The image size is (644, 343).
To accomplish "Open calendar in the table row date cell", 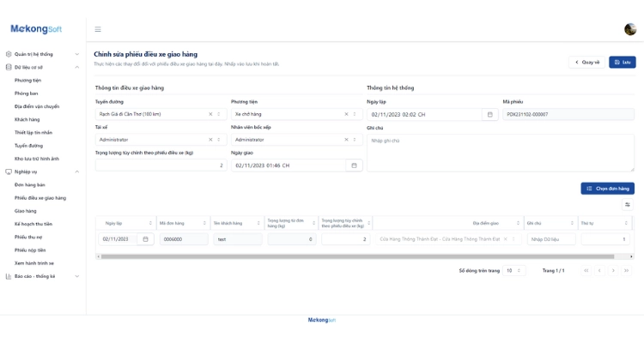I will [x=145, y=239].
